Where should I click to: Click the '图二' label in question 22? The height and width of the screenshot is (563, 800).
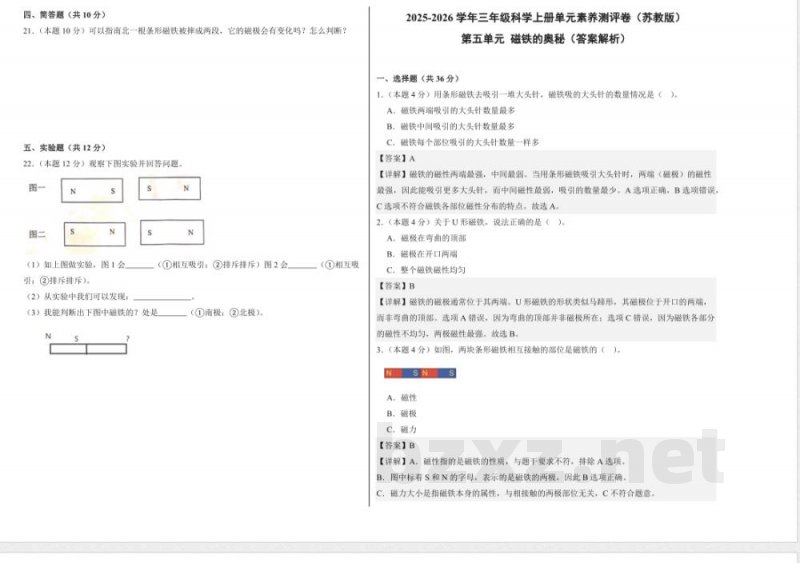[37, 234]
